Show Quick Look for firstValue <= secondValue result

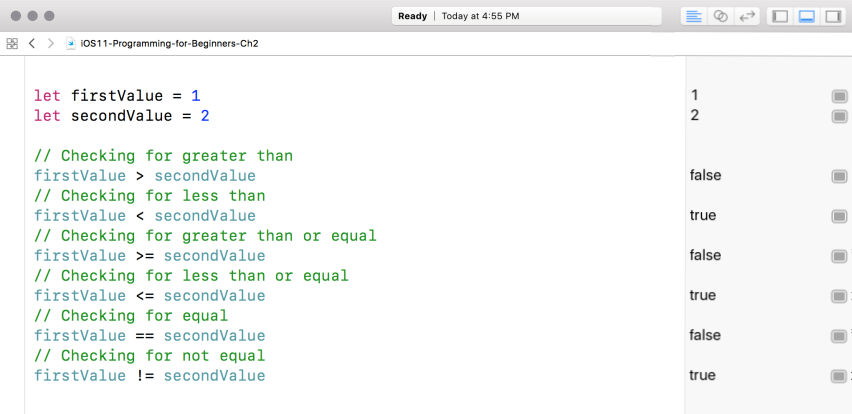pyautogui.click(x=840, y=297)
